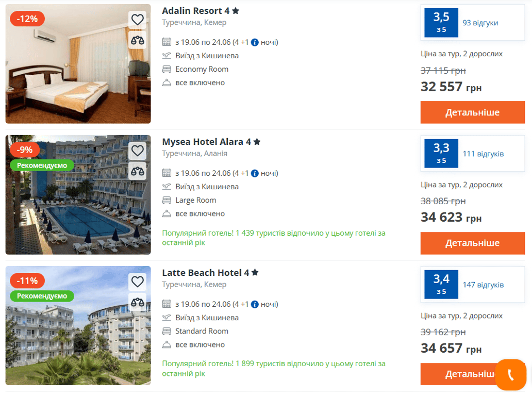
Task: Add Mysea Hotel Alara to comparison scales
Action: pos(137,171)
